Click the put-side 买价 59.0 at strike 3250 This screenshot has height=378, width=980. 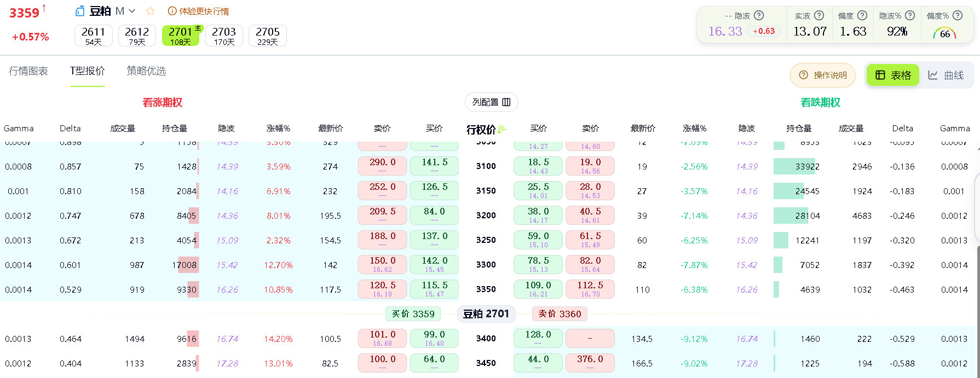(x=538, y=240)
